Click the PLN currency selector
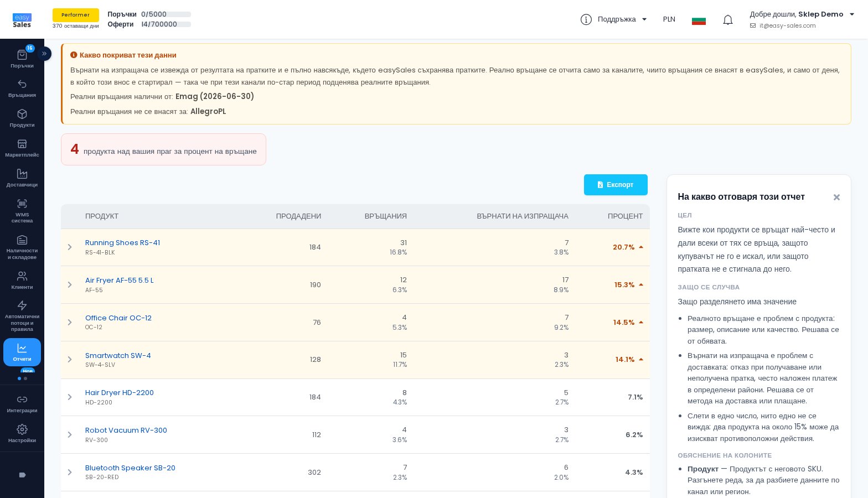This screenshot has width=868, height=498. click(x=669, y=19)
